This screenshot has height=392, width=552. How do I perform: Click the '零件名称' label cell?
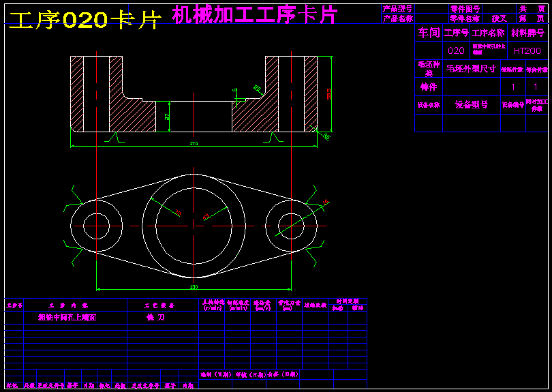[x=465, y=18]
